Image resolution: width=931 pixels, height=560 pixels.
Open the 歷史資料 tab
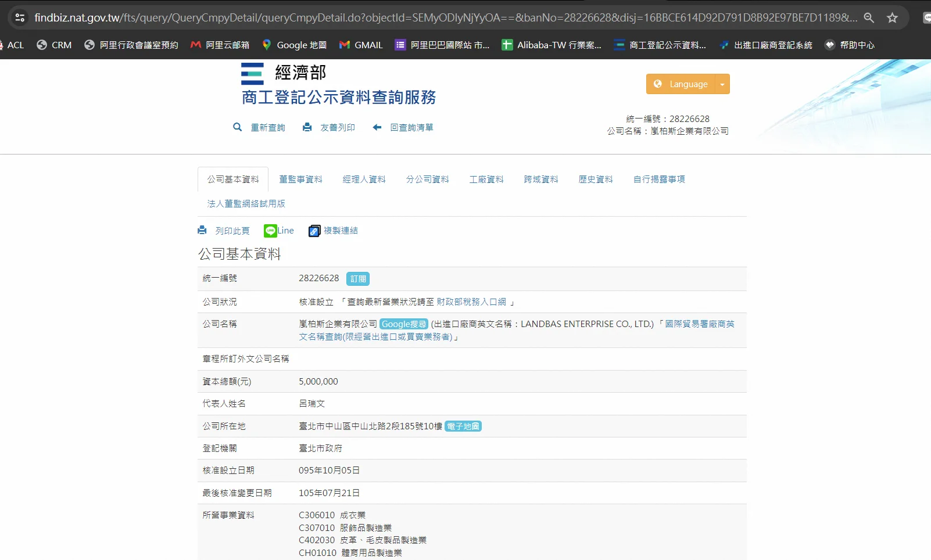tap(596, 180)
